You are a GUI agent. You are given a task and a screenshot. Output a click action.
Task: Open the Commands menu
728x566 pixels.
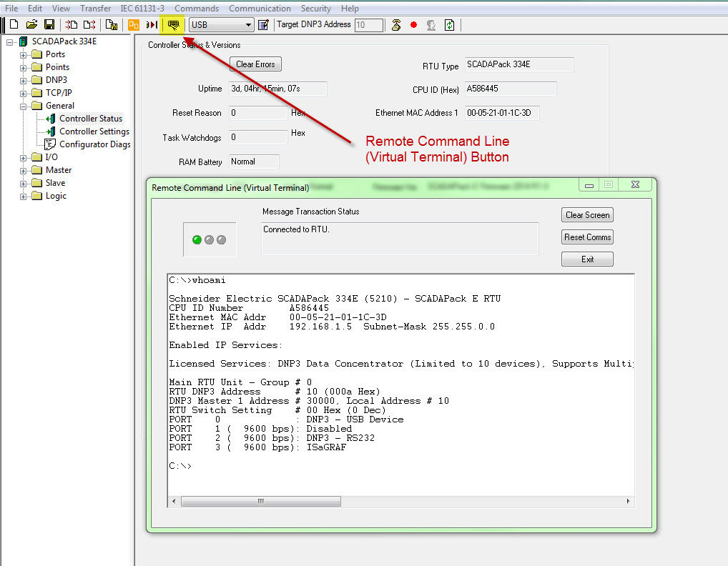pyautogui.click(x=197, y=9)
